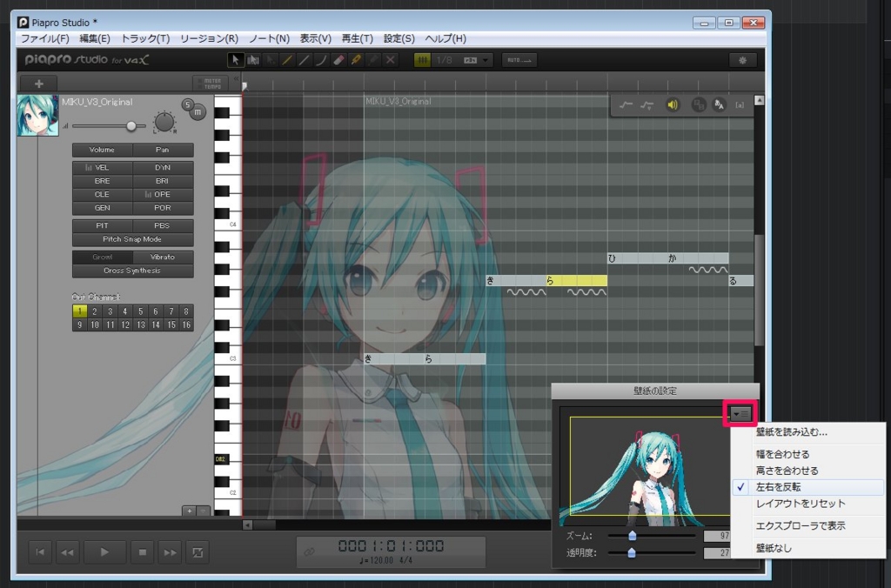Open the リージョン(R) menu

209,38
